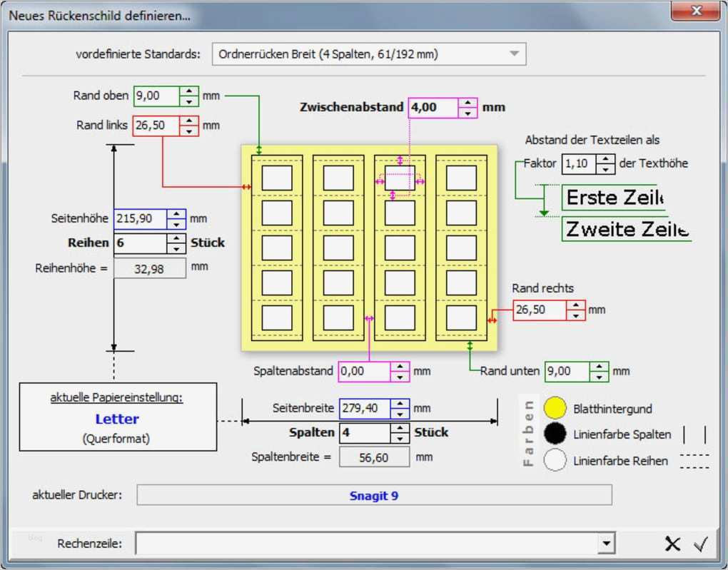Click the Rand oben input field
The image size is (728, 570).
[157, 96]
